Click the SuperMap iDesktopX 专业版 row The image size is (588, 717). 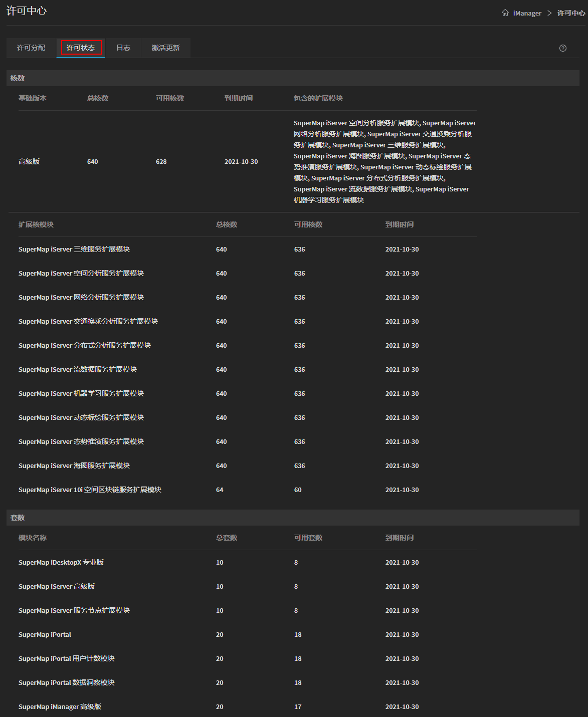coord(61,562)
